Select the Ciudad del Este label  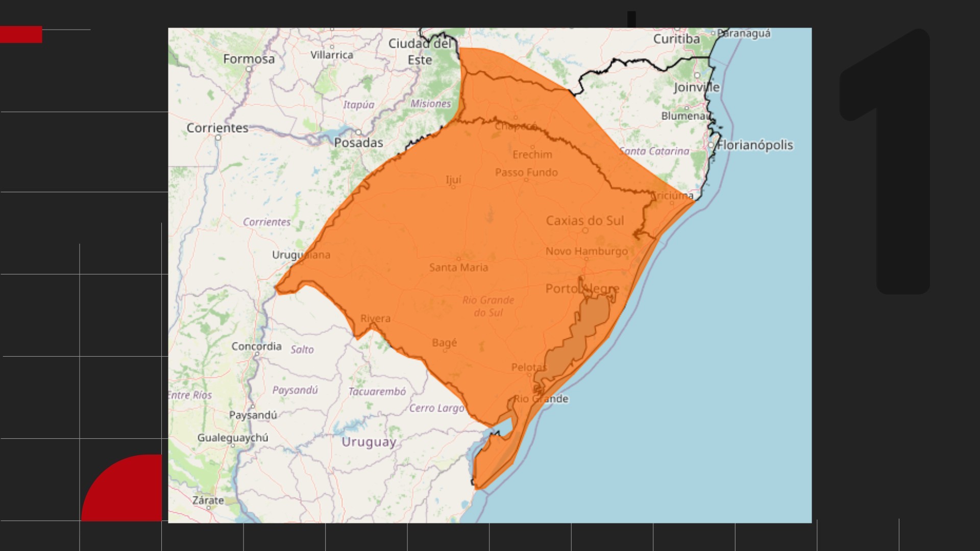(x=420, y=52)
